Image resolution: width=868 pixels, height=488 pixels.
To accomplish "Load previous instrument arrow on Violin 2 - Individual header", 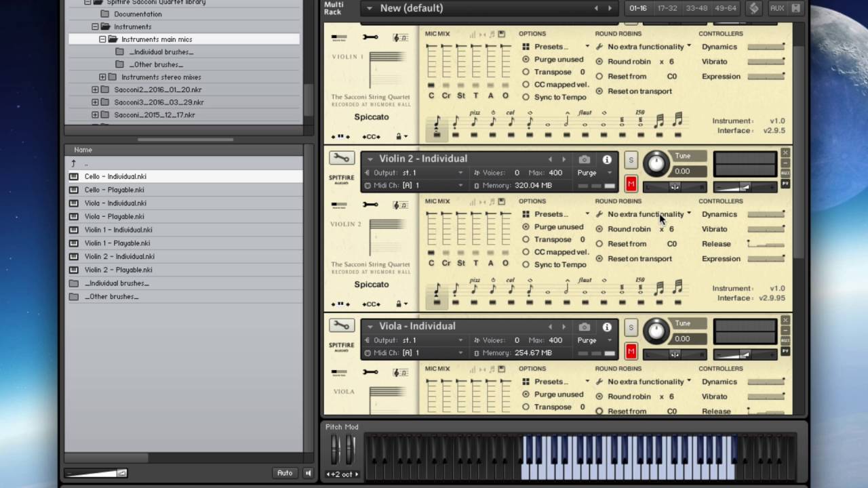I will click(550, 159).
